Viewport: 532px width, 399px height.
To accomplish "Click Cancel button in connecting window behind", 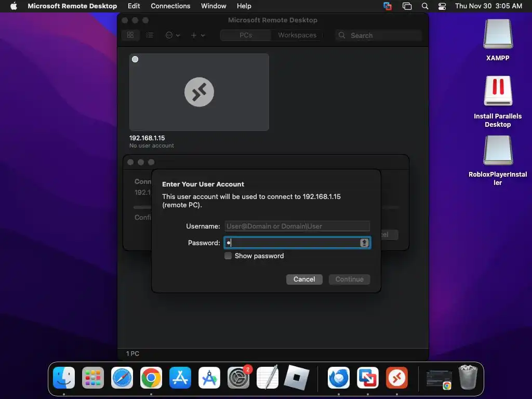I will tap(390, 235).
